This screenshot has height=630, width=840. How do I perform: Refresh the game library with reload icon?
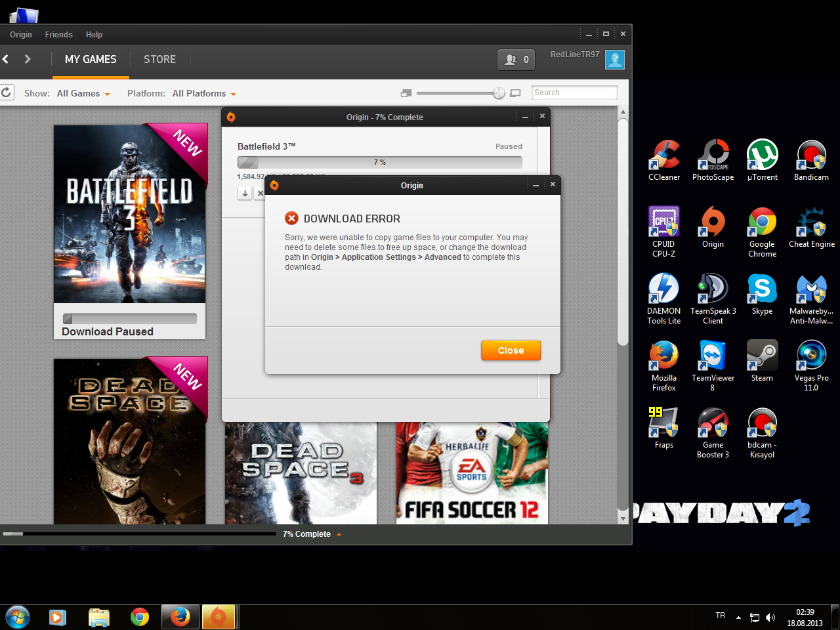(x=6, y=93)
